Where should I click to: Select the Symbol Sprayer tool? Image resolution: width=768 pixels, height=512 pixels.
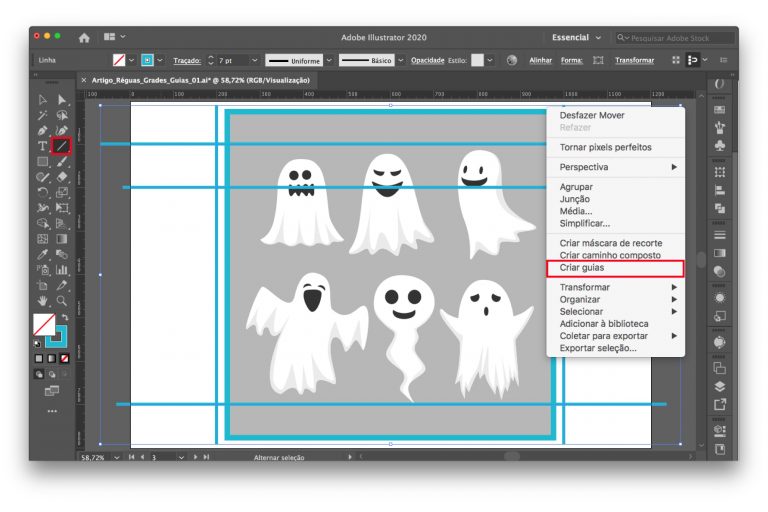pyautogui.click(x=43, y=269)
